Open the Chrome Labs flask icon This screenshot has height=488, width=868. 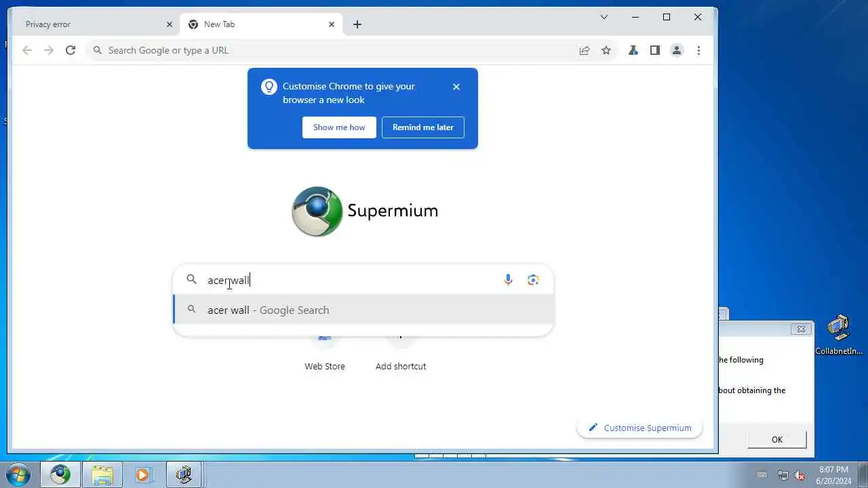(633, 50)
